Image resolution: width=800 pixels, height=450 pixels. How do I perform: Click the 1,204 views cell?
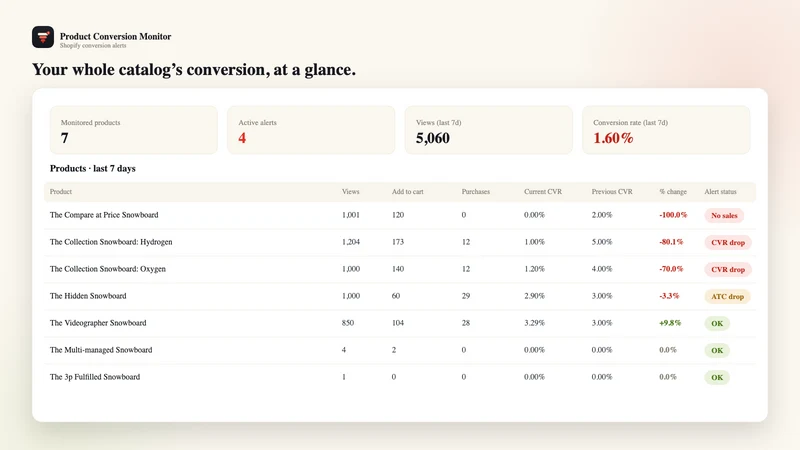351,242
